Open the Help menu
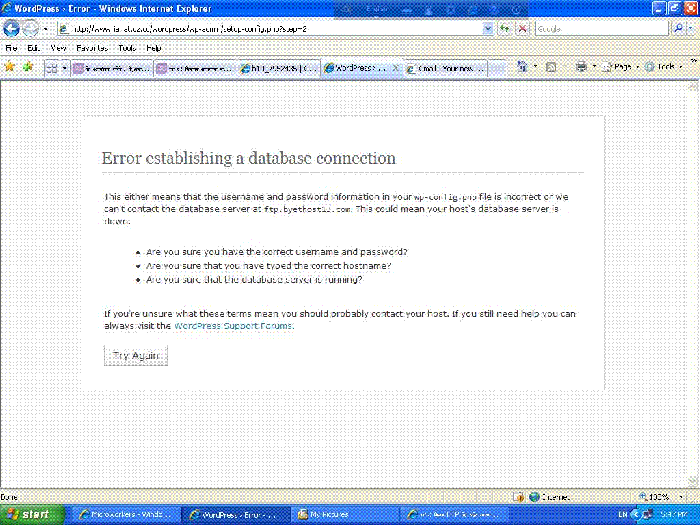The image size is (700, 525). pyautogui.click(x=154, y=48)
